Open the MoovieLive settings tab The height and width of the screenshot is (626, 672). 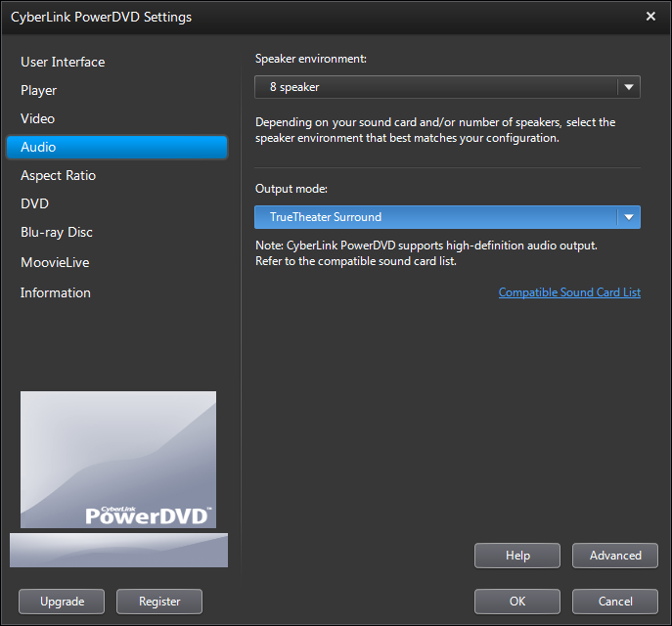coord(55,262)
